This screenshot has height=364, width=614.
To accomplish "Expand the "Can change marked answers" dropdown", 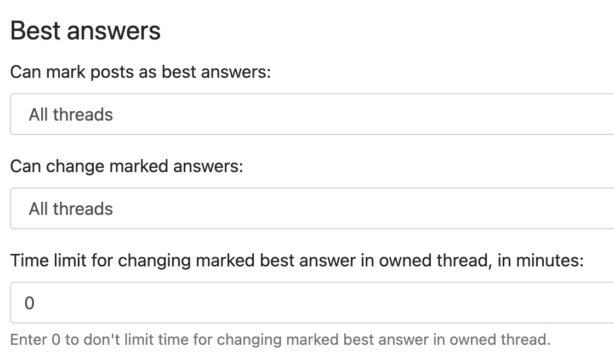I will click(x=311, y=208).
